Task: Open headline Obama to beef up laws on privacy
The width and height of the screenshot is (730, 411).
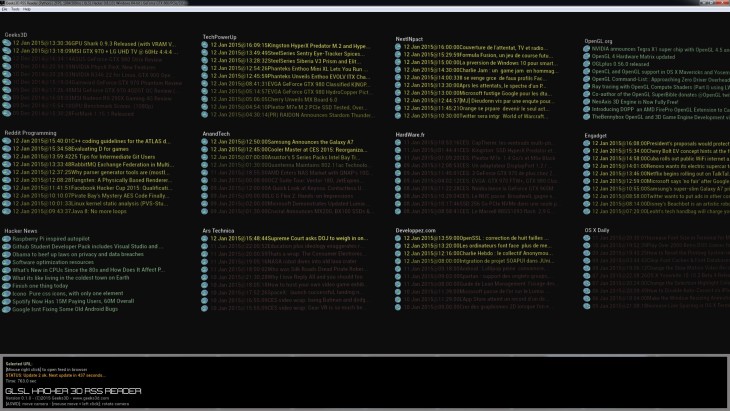Action: point(78,254)
